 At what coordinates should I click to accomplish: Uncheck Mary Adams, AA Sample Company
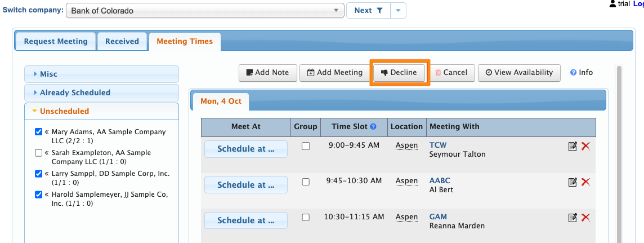[38, 132]
